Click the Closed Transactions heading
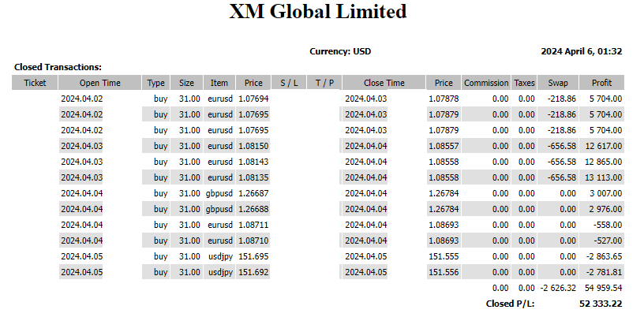 point(58,67)
